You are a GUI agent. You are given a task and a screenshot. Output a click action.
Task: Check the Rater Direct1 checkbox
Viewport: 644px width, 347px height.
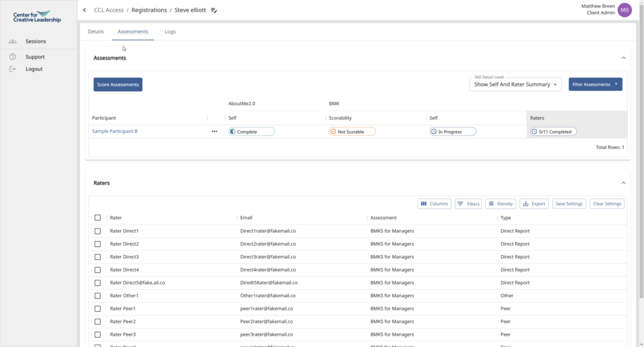pyautogui.click(x=97, y=231)
